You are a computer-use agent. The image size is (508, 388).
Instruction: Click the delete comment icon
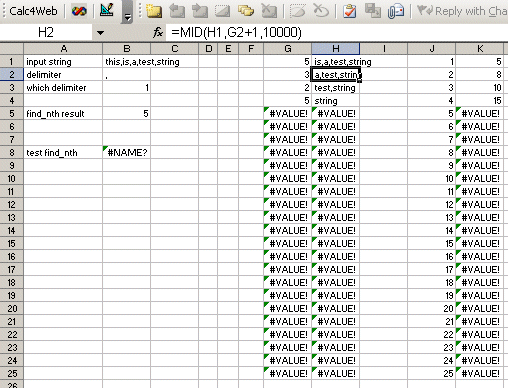tap(269, 11)
